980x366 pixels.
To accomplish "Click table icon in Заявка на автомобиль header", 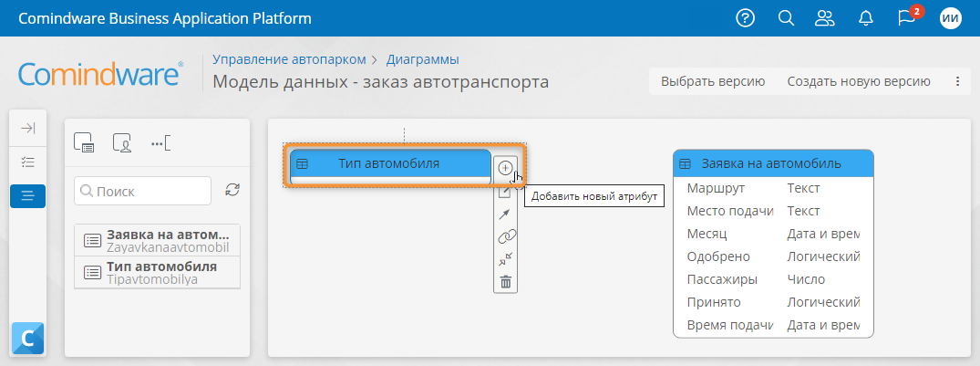I will (686, 164).
